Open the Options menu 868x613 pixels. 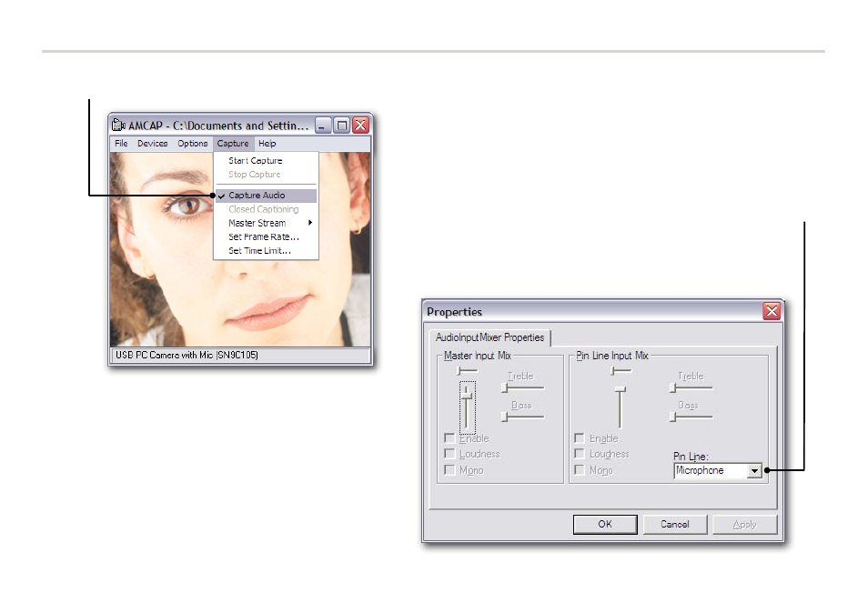point(193,144)
